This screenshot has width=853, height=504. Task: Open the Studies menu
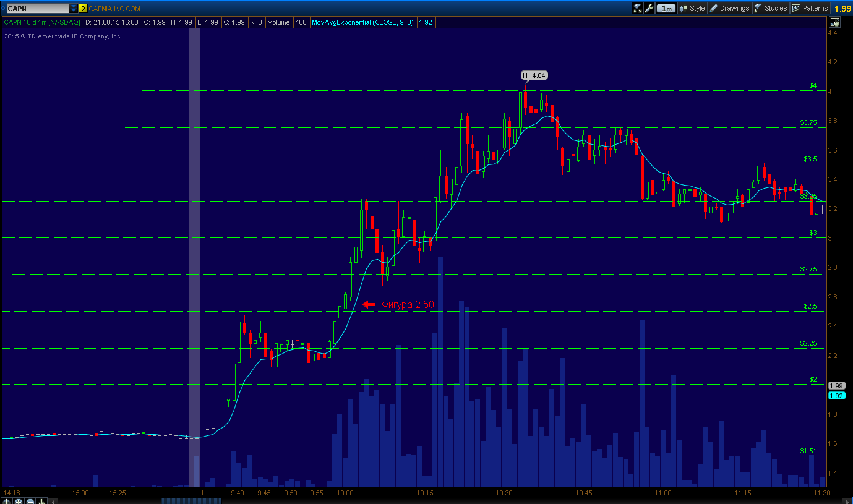(770, 8)
